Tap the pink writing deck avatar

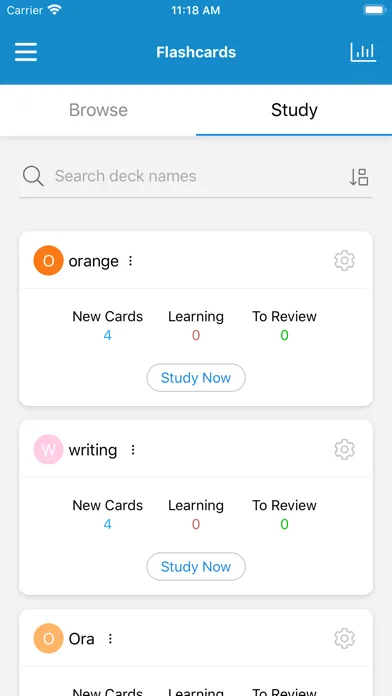coord(48,450)
